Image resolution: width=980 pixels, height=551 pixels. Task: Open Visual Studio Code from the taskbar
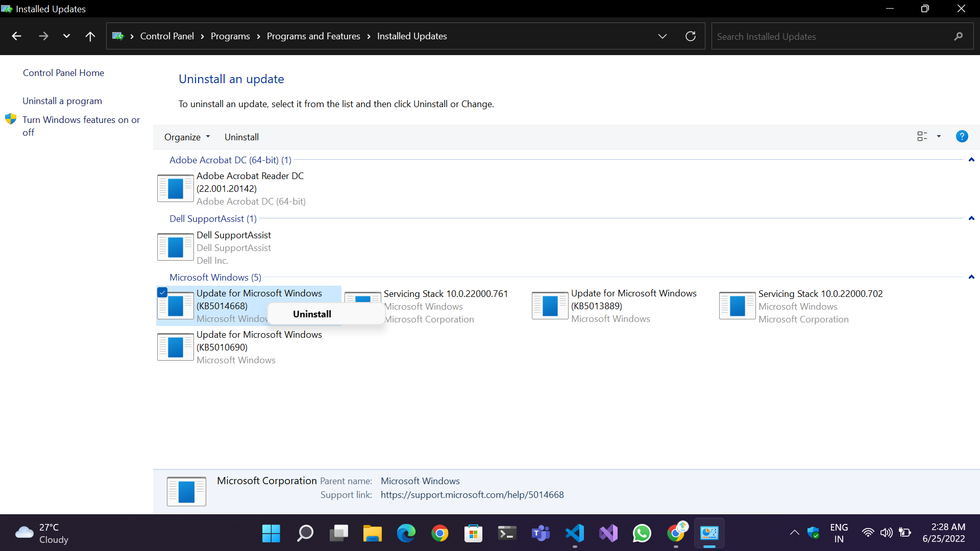pos(574,534)
